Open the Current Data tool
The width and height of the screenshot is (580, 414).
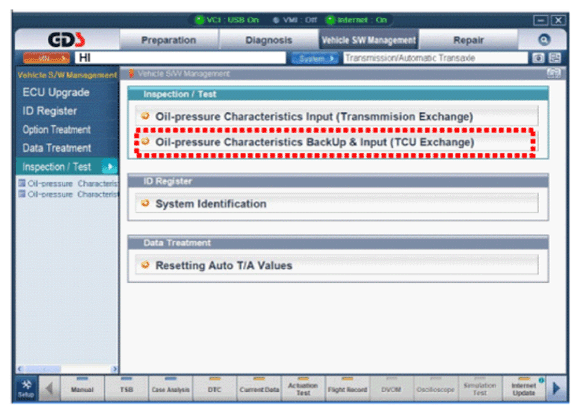tap(259, 388)
